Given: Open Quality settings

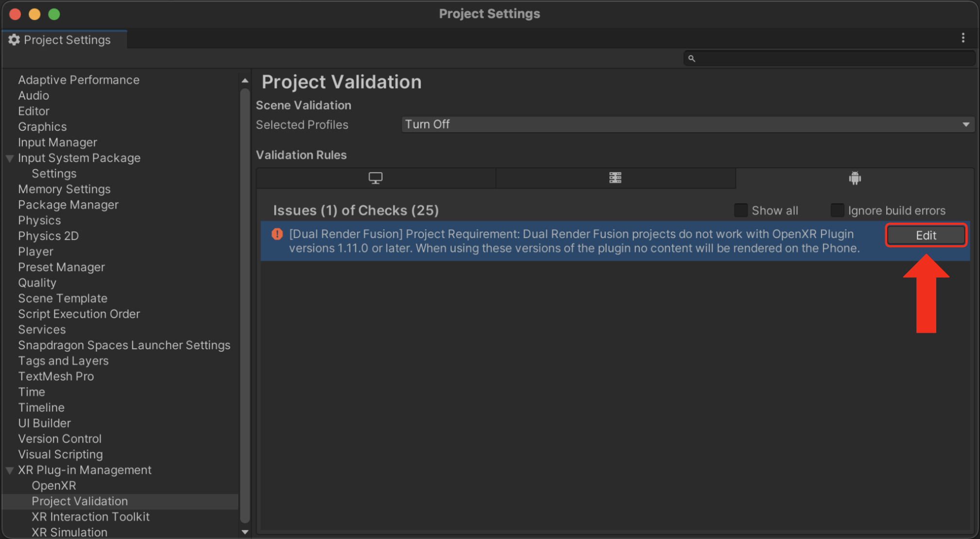Looking at the screenshot, I should coord(37,282).
